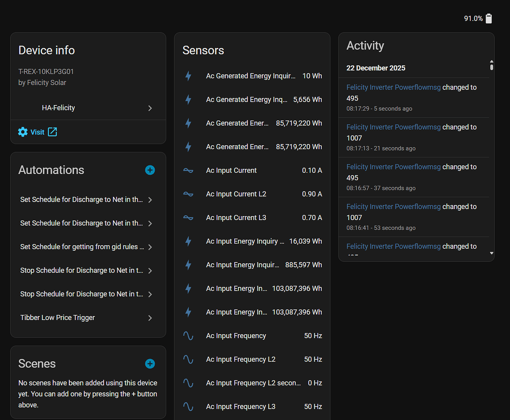
Task: Click the down arrow on the Activity scrollbar
Action: tap(491, 252)
